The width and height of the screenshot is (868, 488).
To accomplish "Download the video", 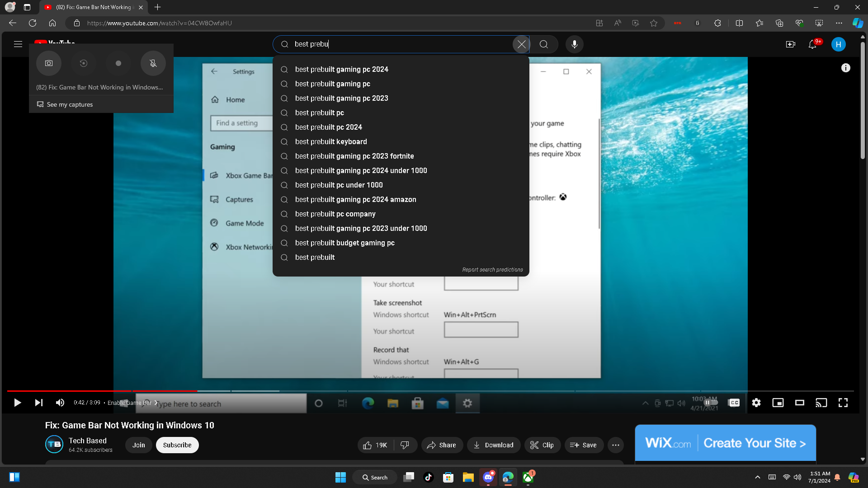I will click(x=493, y=445).
